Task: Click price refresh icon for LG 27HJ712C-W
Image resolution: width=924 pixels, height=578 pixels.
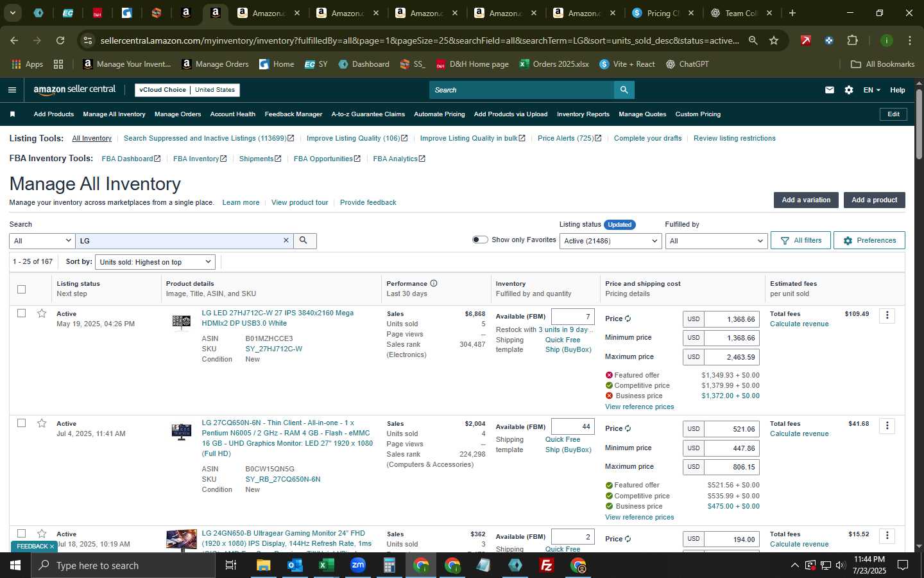Action: tap(628, 319)
